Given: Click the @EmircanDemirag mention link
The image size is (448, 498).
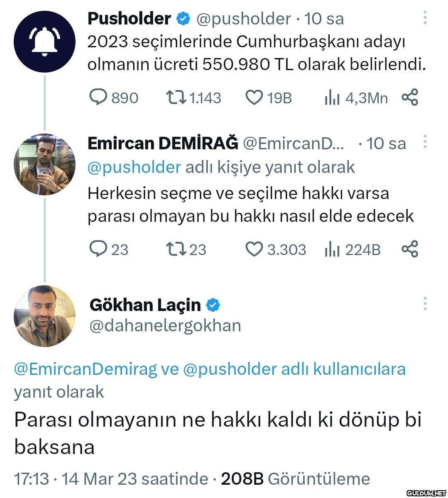Looking at the screenshot, I should pos(86,369).
